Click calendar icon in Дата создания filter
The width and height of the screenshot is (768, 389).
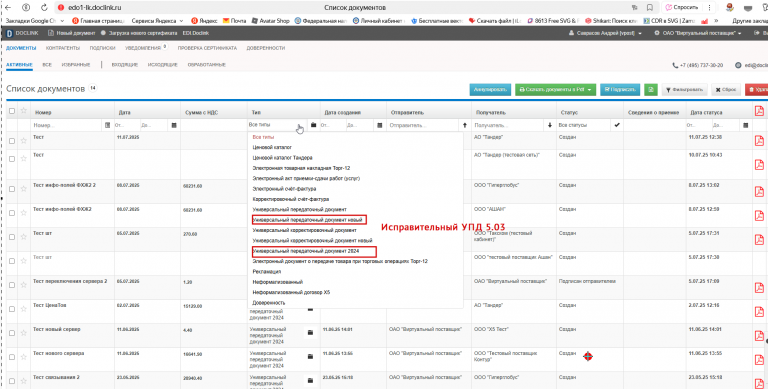pos(380,125)
